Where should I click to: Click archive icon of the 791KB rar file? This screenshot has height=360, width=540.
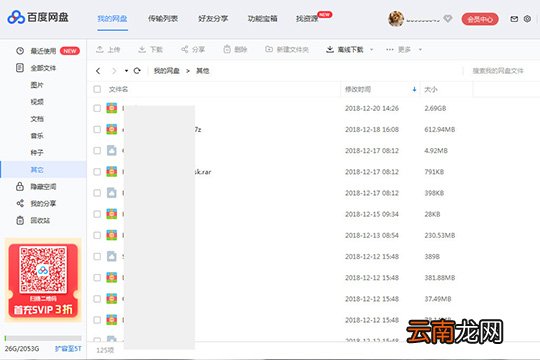[x=112, y=172]
